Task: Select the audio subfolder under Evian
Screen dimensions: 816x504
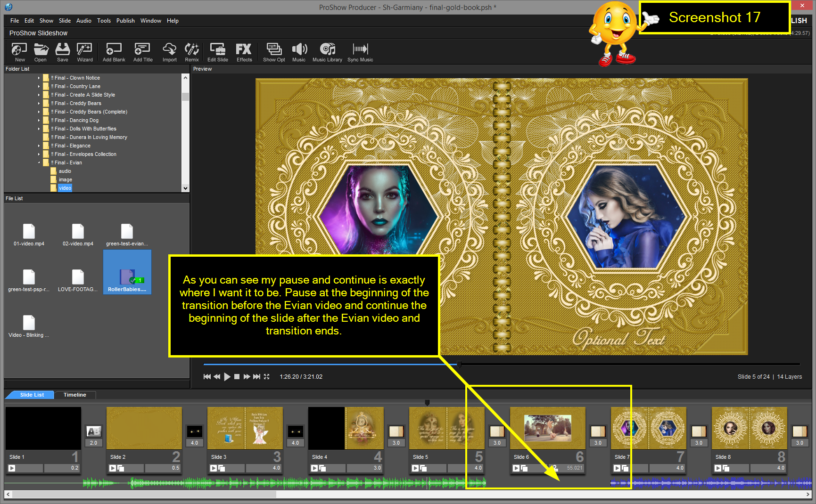Action: (x=65, y=171)
